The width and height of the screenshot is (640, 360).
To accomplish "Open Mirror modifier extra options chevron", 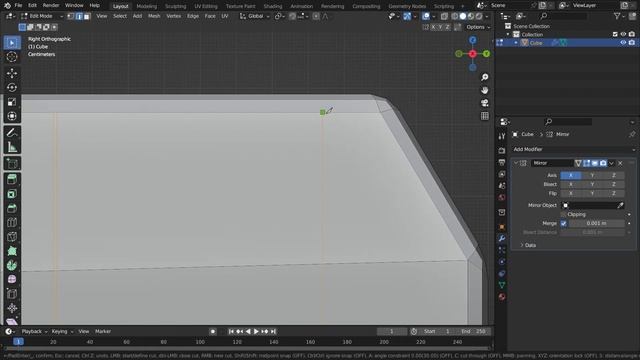I will [611, 163].
